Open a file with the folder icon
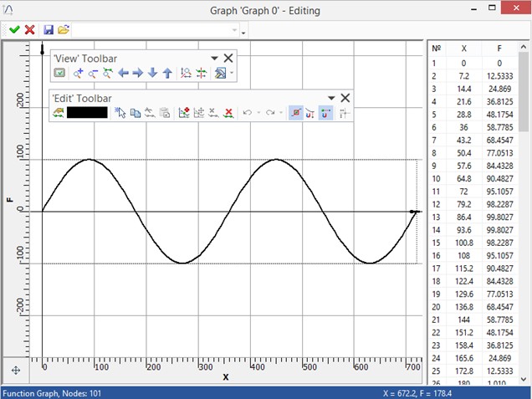The image size is (532, 399). click(64, 29)
